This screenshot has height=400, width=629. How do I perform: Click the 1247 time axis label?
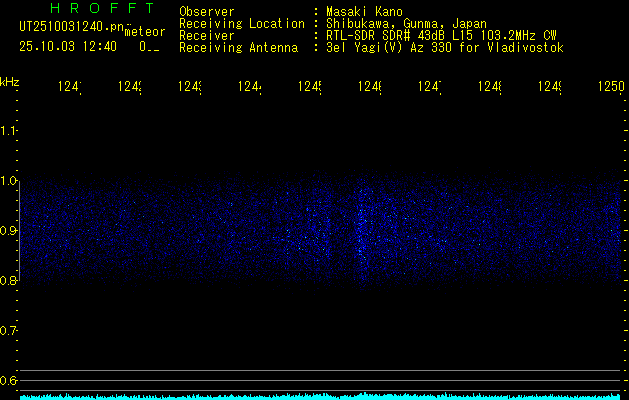pyautogui.click(x=430, y=87)
